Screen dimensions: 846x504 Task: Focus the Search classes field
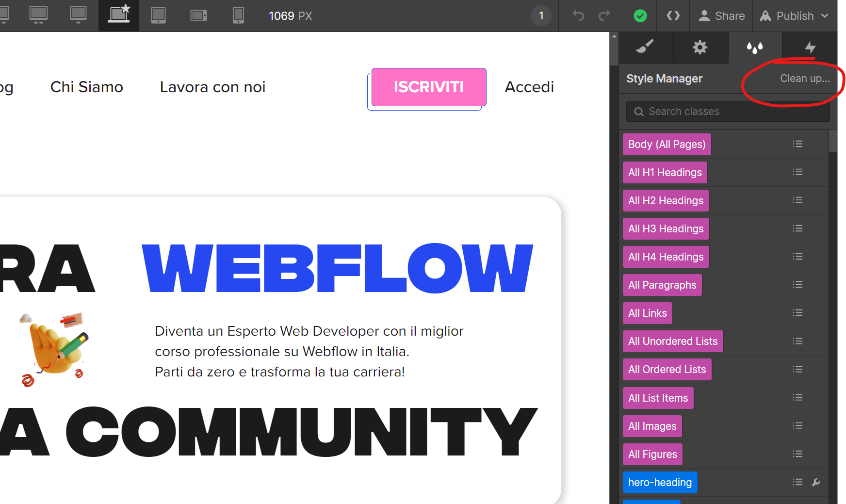[x=728, y=112]
